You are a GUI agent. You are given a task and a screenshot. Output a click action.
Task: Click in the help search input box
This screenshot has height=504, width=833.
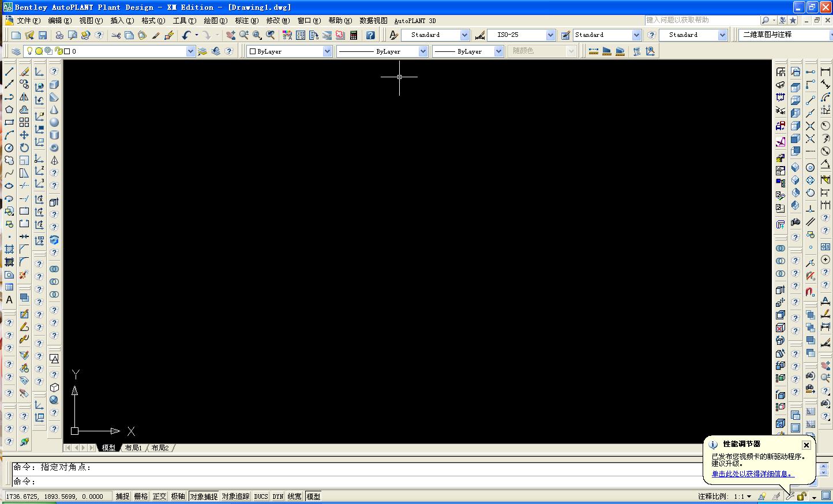coord(703,20)
